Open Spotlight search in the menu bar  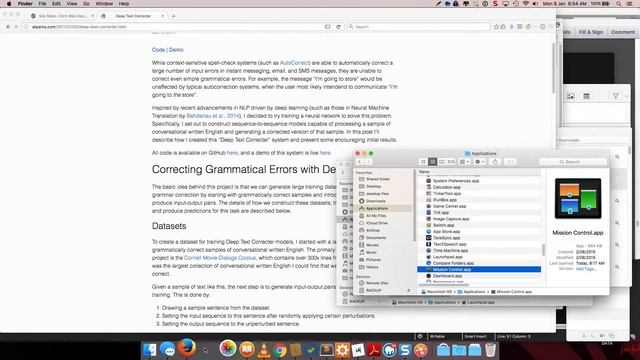[x=619, y=4]
